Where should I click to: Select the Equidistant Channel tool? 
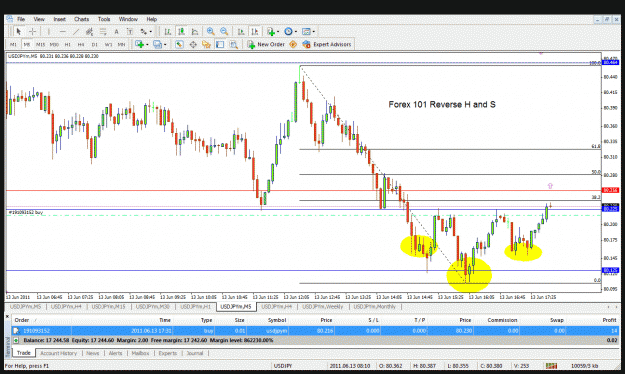89,31
